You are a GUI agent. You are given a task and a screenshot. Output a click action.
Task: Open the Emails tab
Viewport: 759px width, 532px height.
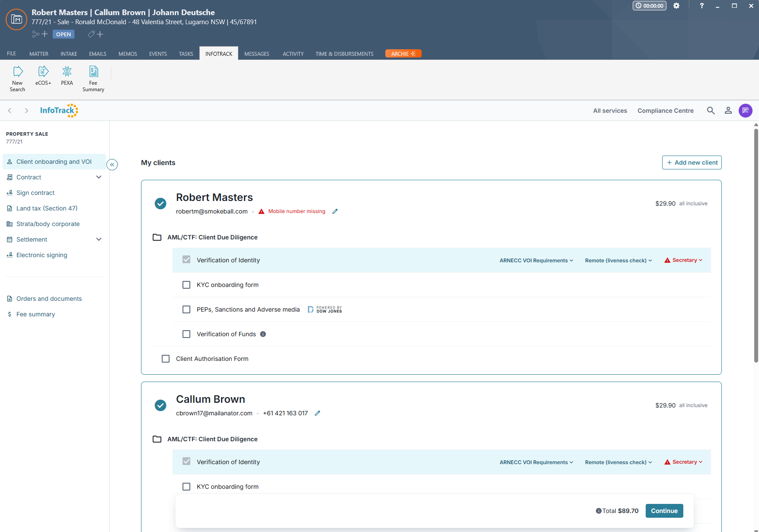click(98, 54)
